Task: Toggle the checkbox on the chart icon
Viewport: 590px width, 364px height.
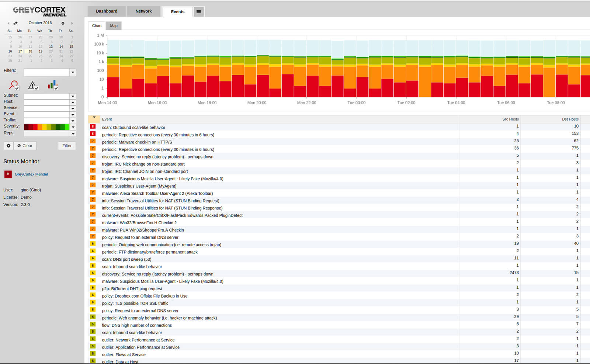Action: pos(56,89)
